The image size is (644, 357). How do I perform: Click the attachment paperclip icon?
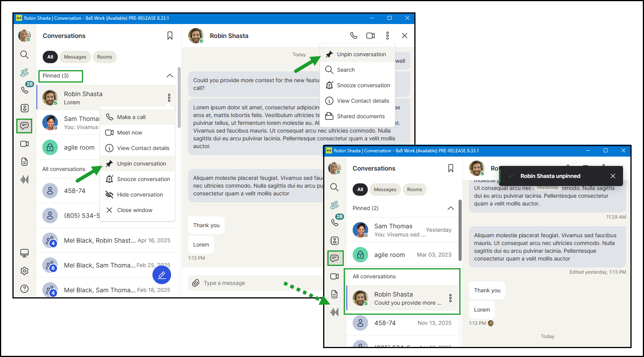[196, 283]
